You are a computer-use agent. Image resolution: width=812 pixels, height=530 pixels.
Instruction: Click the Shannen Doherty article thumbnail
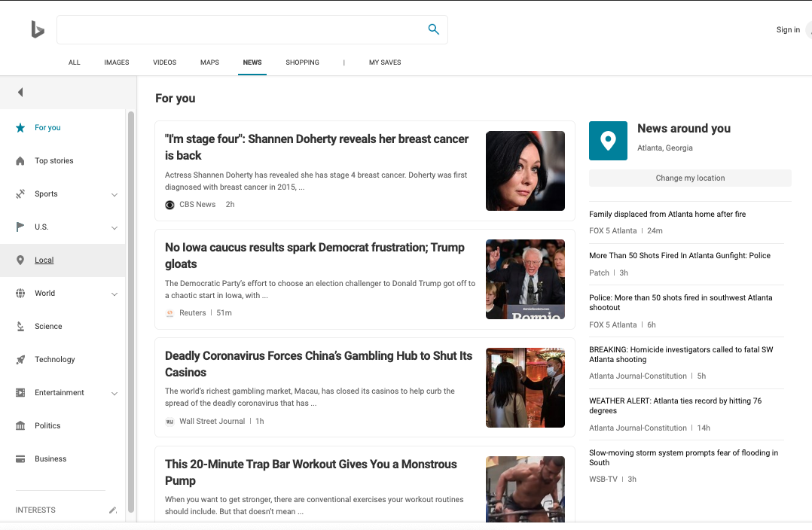click(x=525, y=171)
